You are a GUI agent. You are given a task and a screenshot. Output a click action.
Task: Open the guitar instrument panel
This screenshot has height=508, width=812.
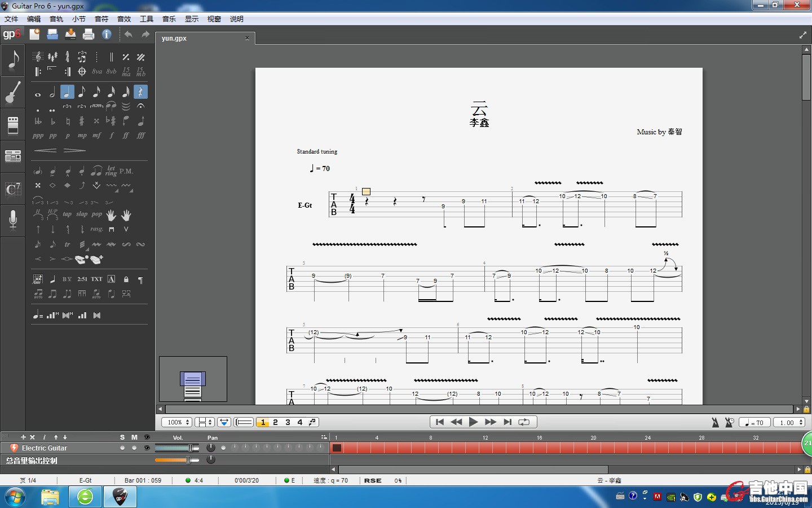tap(12, 93)
